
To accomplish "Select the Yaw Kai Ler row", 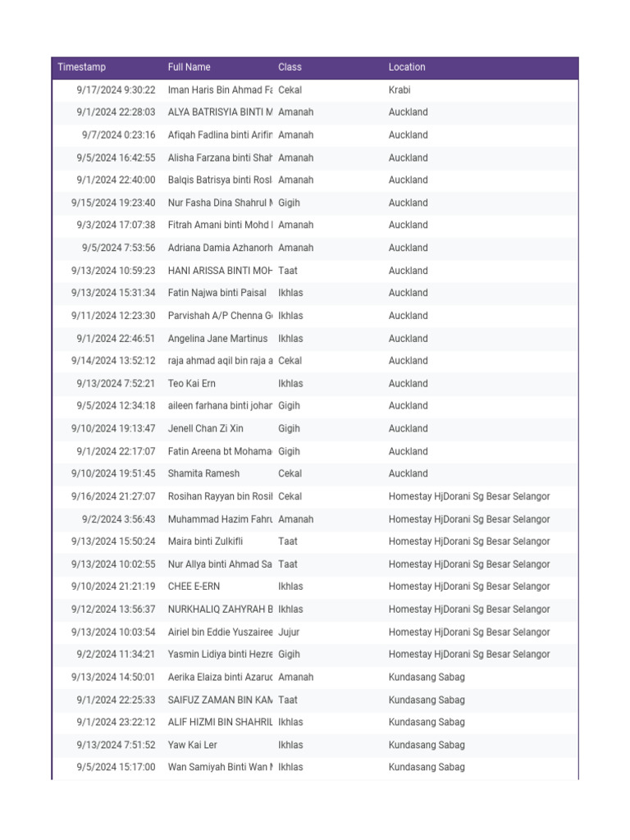I will coord(315,745).
